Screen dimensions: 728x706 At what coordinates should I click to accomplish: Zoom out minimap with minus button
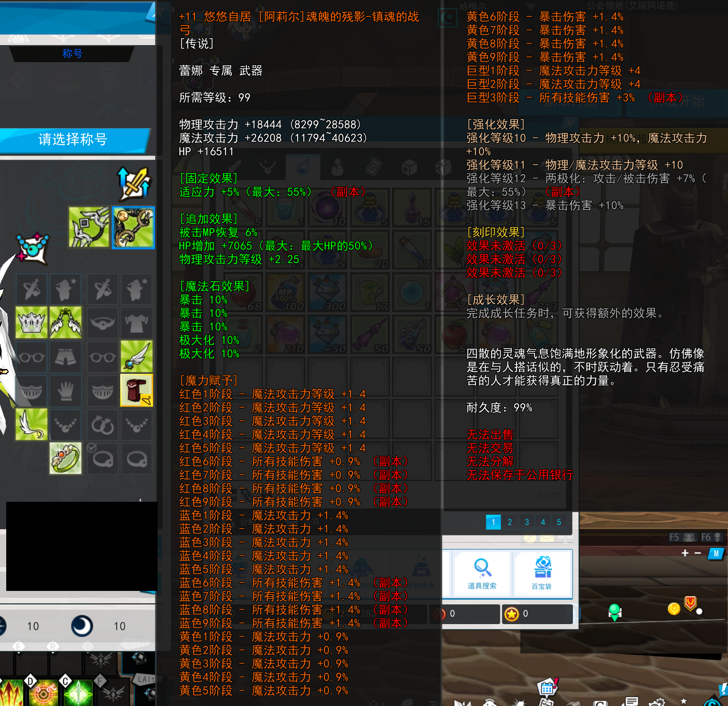coord(698,553)
